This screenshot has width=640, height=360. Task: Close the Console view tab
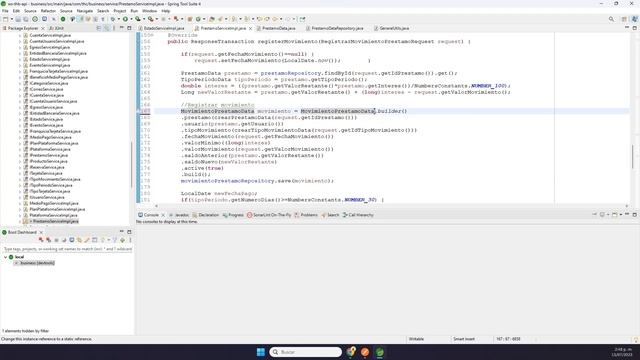(163, 215)
